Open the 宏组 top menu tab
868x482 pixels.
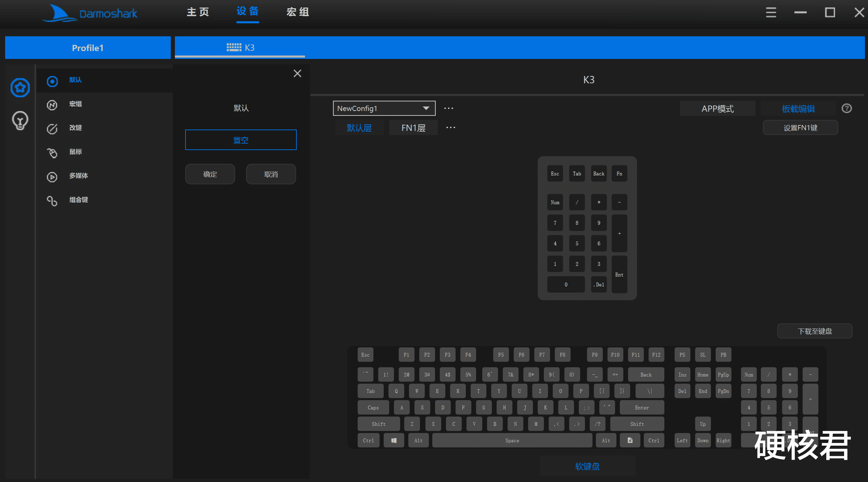[297, 12]
